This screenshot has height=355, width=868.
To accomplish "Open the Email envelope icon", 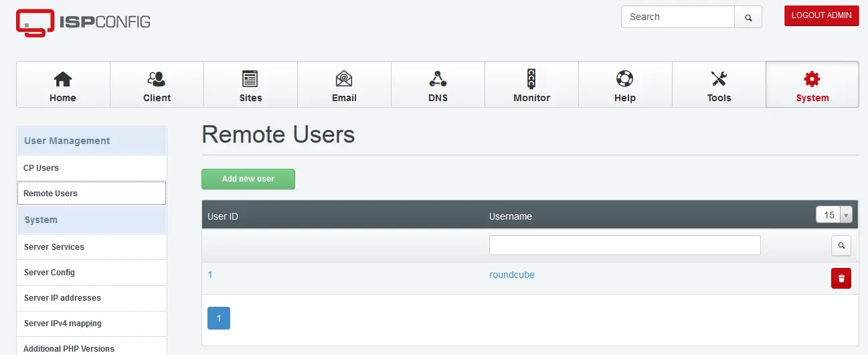I will click(x=344, y=79).
